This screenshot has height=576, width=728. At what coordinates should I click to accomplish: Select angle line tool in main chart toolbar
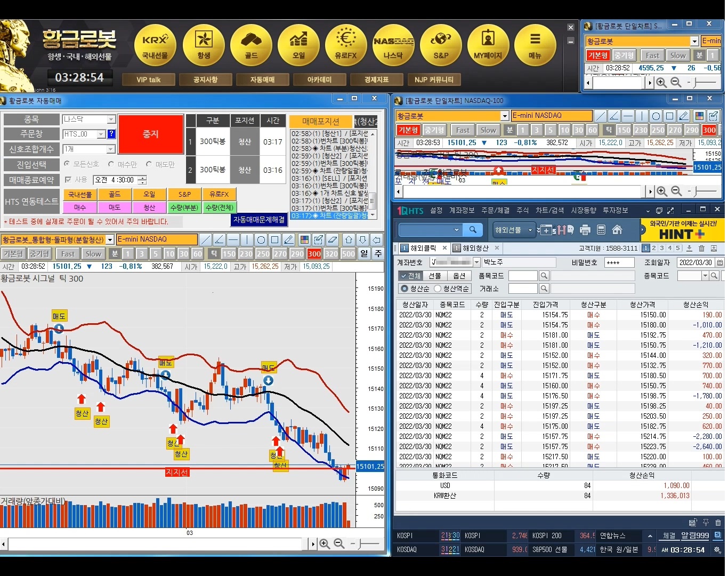click(x=219, y=239)
